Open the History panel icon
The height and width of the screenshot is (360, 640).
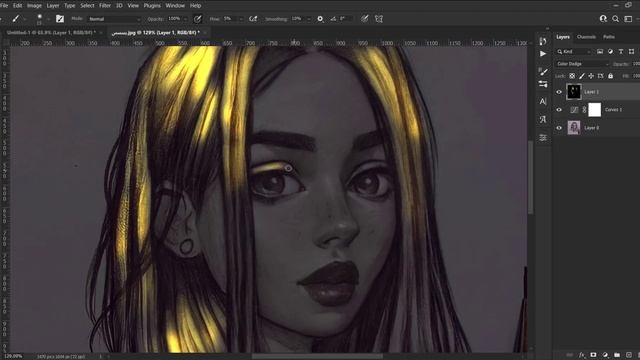(543, 41)
